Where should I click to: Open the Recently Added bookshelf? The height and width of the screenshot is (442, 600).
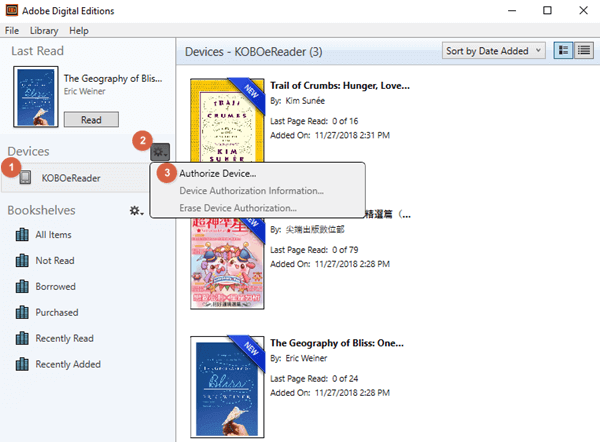click(68, 364)
